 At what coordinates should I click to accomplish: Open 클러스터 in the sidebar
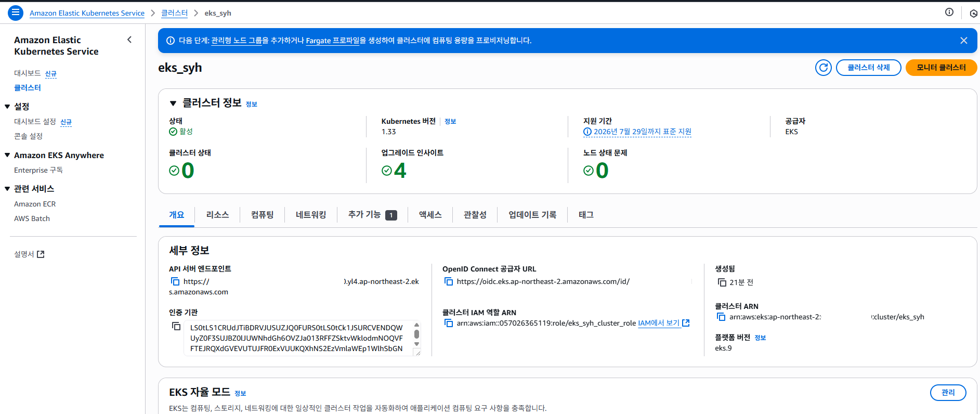click(28, 88)
